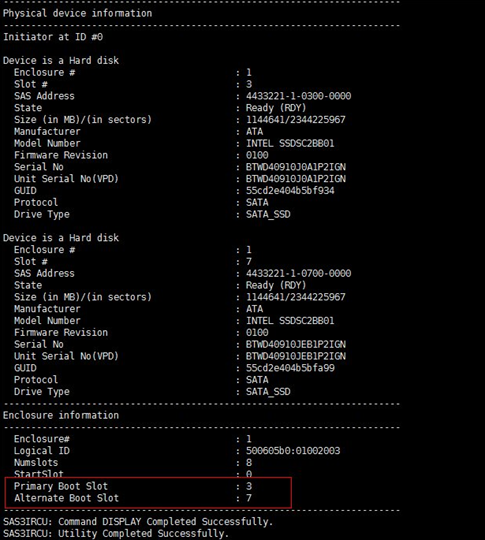Click the 'Initiator at ID #0' line

tap(53, 37)
